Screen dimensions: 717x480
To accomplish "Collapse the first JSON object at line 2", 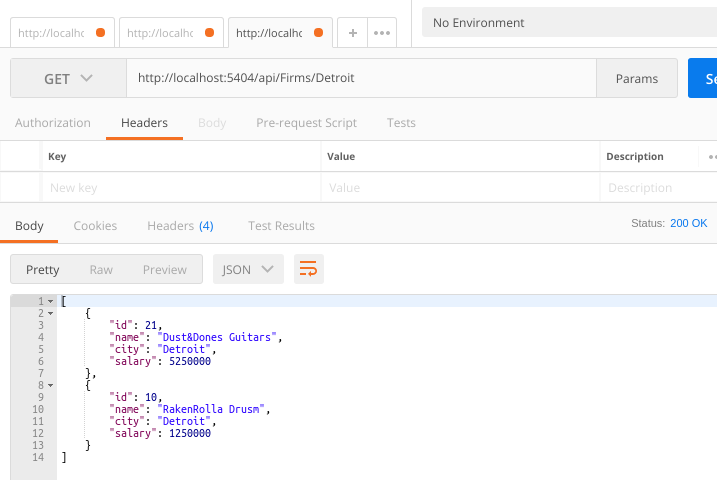I will (x=50, y=313).
